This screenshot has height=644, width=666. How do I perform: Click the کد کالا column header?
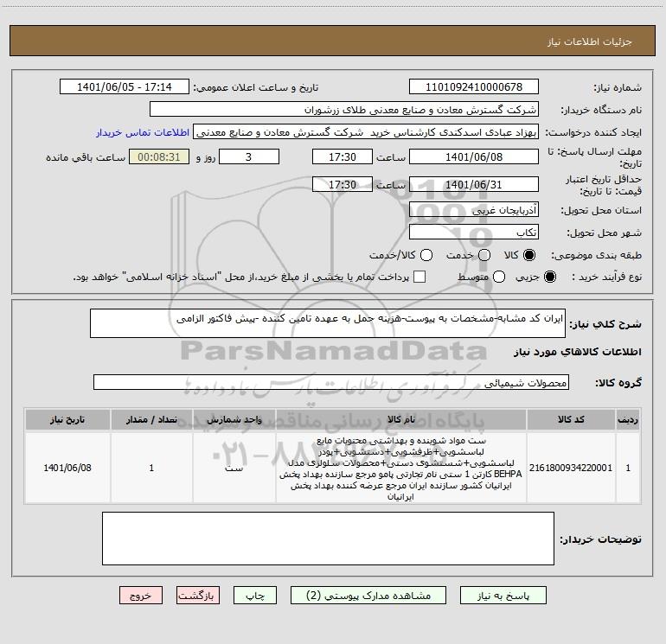(x=571, y=419)
